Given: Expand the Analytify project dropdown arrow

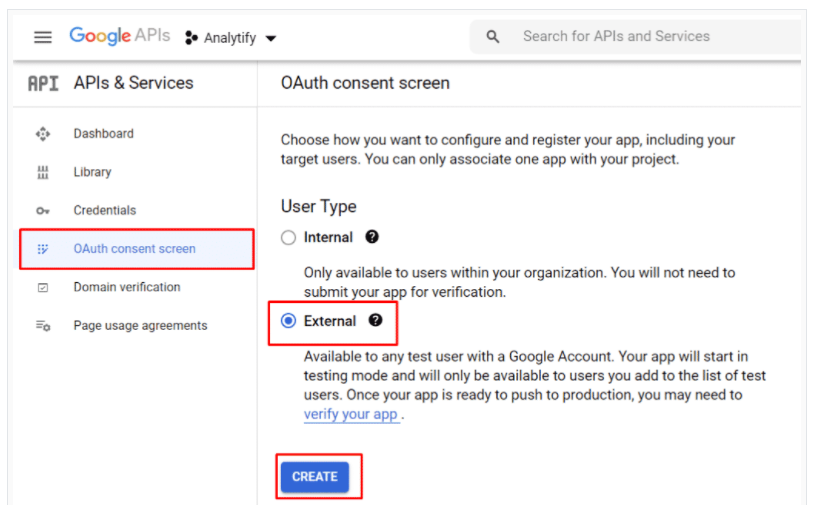Looking at the screenshot, I should click(x=271, y=38).
